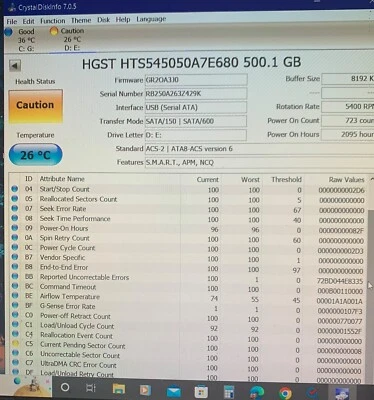Open the Help menu
Image resolution: width=374 pixels, height=400 pixels.
pyautogui.click(x=122, y=20)
